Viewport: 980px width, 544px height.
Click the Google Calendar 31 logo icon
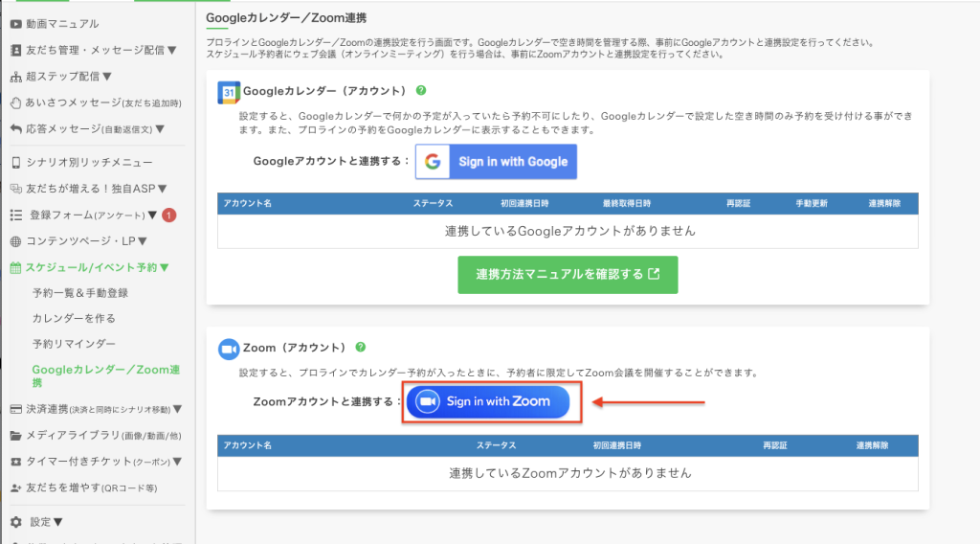(228, 92)
